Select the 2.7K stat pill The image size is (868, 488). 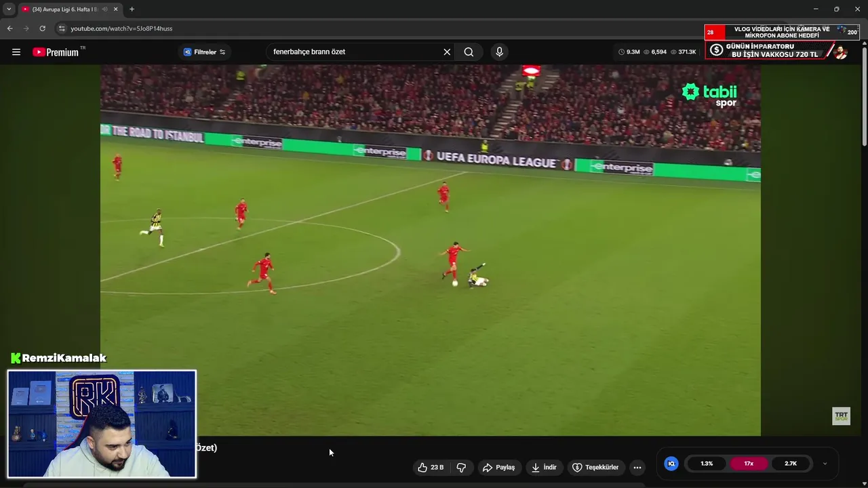point(791,464)
